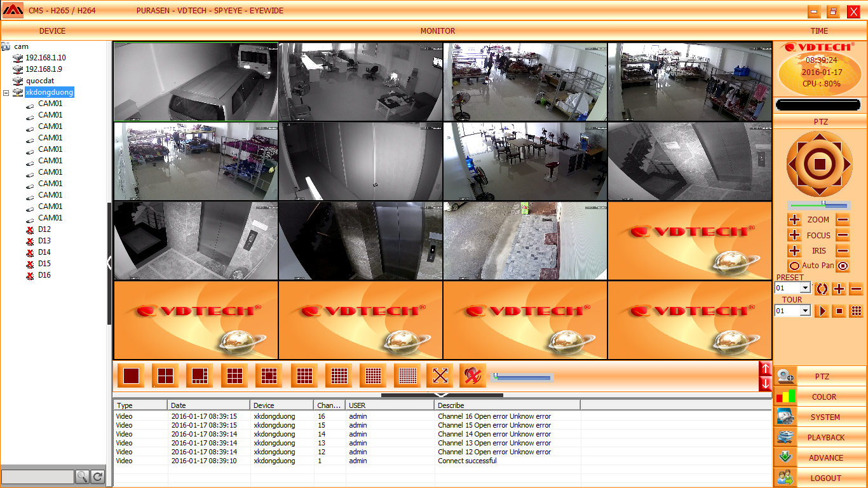
Task: Toggle the muted speaker audio icon
Action: [472, 376]
